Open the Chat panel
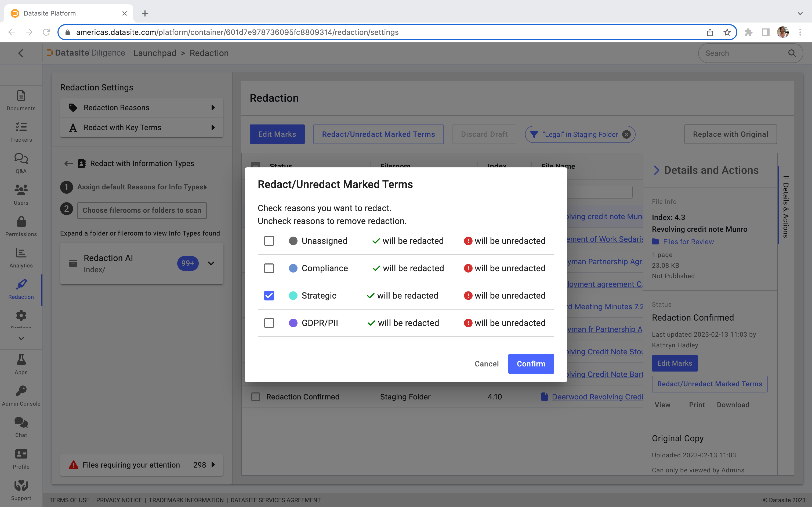Screen dimensions: 812x507 point(21,426)
